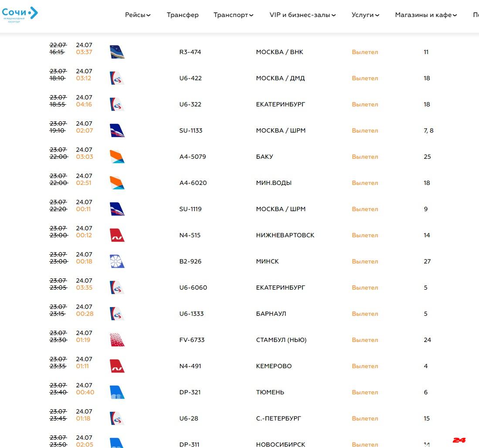479x448 pixels.
Task: Expand the Транспорт dropdown menu
Action: [x=233, y=15]
